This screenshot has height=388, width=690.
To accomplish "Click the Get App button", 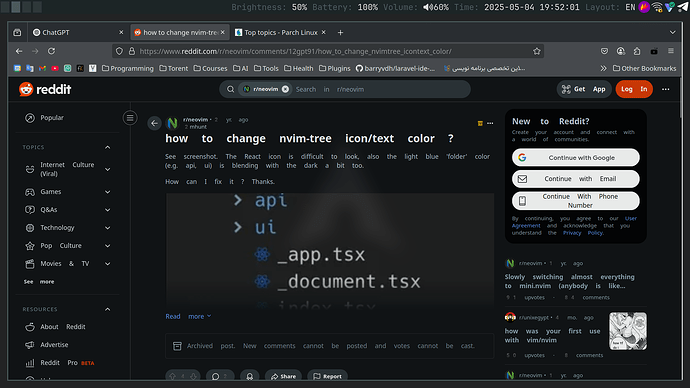I will [584, 89].
